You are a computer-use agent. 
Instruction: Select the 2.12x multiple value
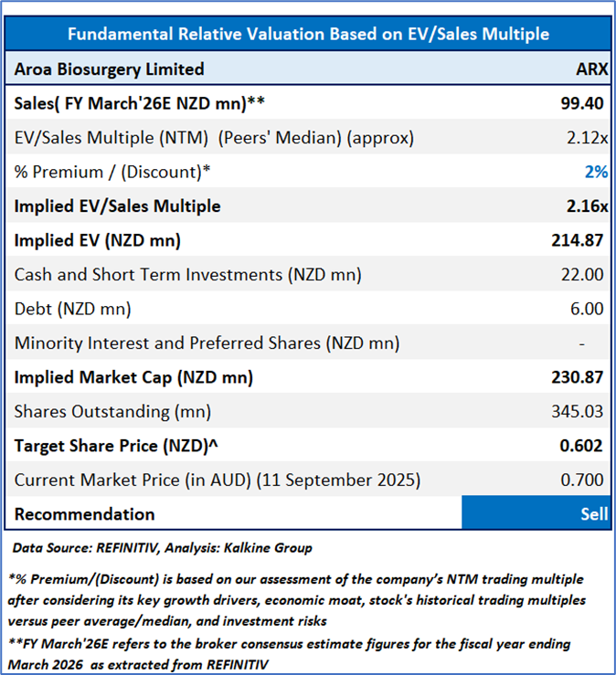tap(586, 138)
